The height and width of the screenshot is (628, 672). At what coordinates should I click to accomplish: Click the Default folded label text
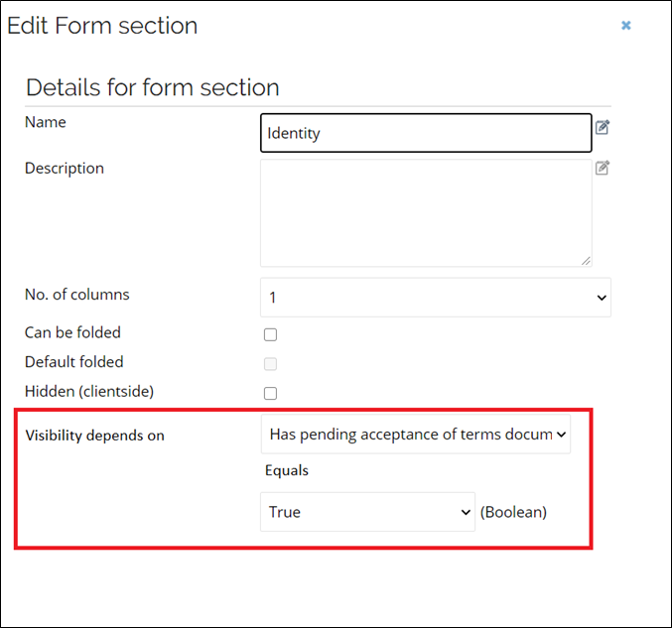coord(74,362)
